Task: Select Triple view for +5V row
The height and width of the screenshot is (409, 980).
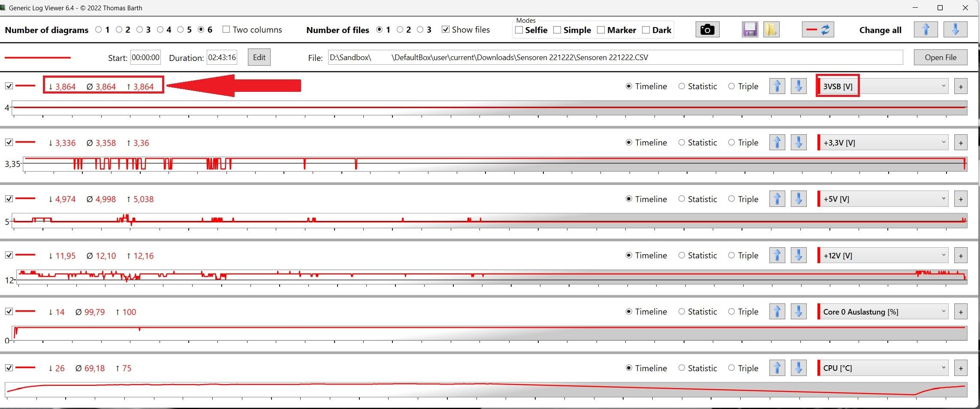Action: (731, 199)
